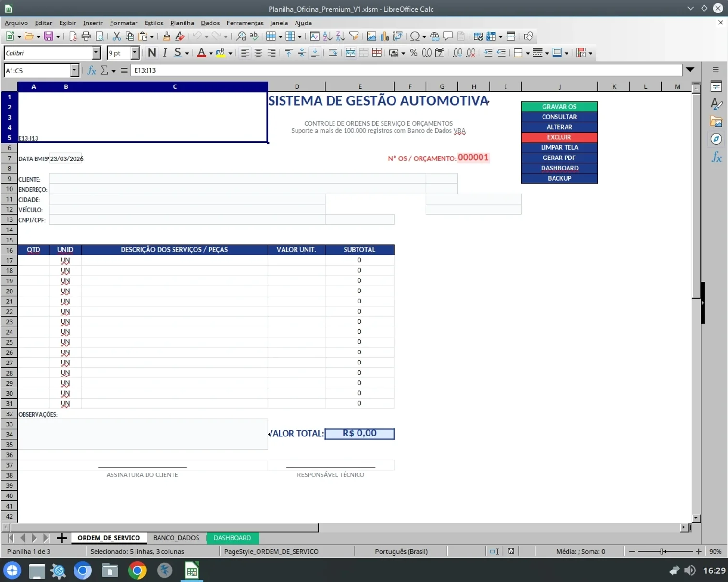
Task: Clear direct formatting
Action: [x=180, y=36]
